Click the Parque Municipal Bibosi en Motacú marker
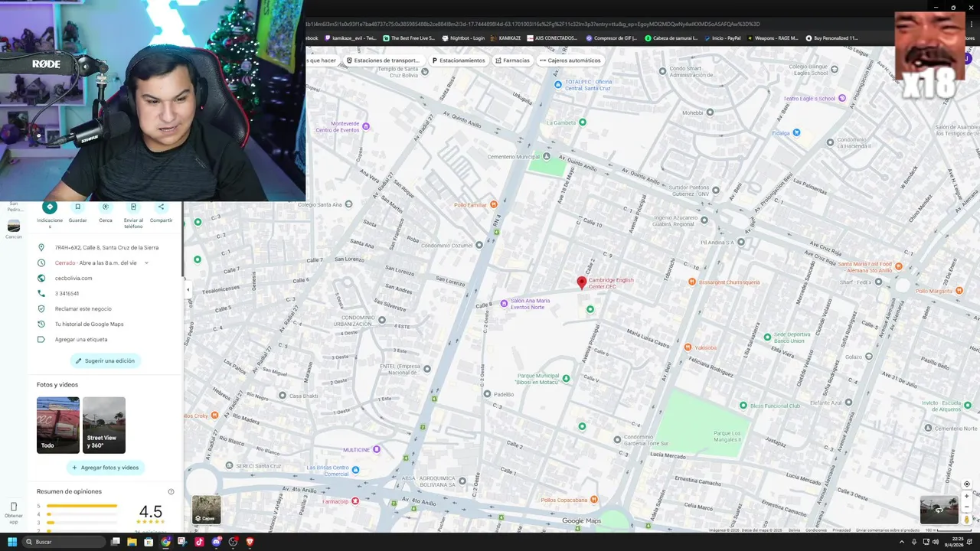Screen dimensions: 980x551 click(566, 378)
